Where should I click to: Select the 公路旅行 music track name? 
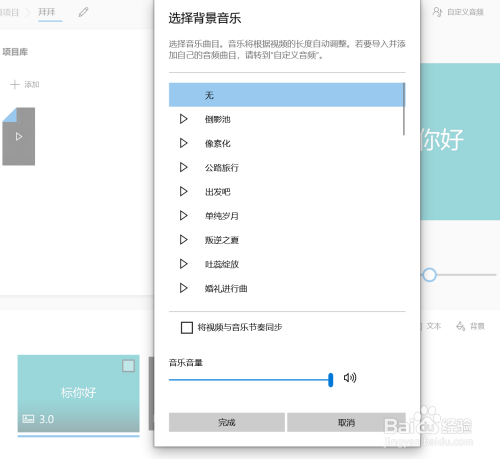click(222, 168)
